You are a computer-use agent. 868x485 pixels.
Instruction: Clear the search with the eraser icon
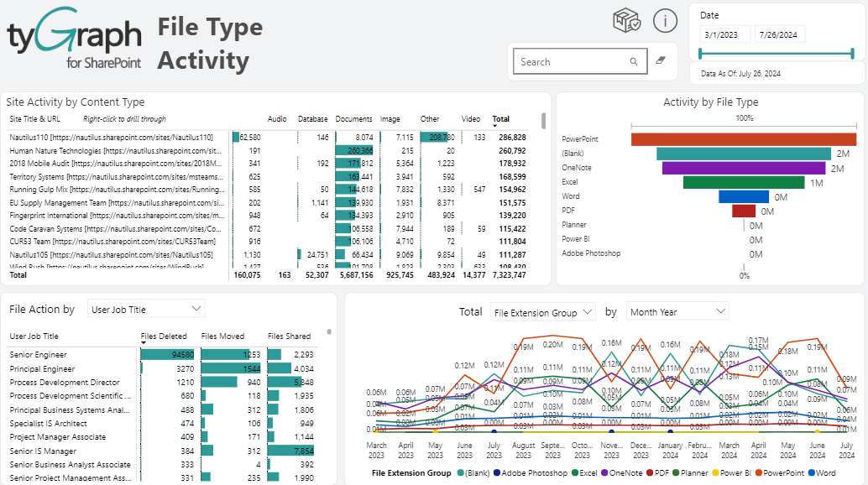[661, 60]
